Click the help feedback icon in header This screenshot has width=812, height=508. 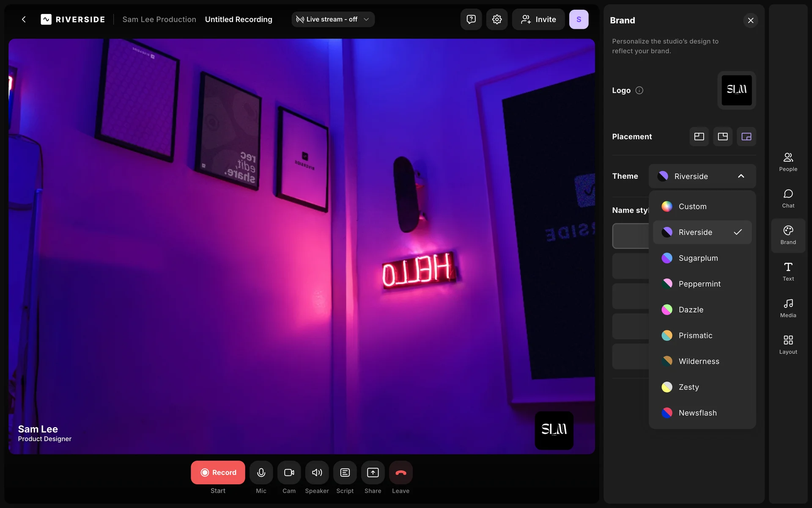click(x=471, y=19)
